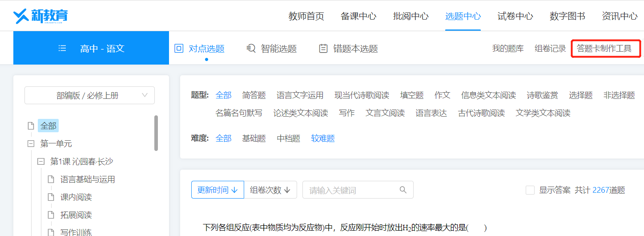Viewport: 644px width, 236px height.
Task: Click the document icon next to 课内阅读
Action: pyautogui.click(x=51, y=197)
